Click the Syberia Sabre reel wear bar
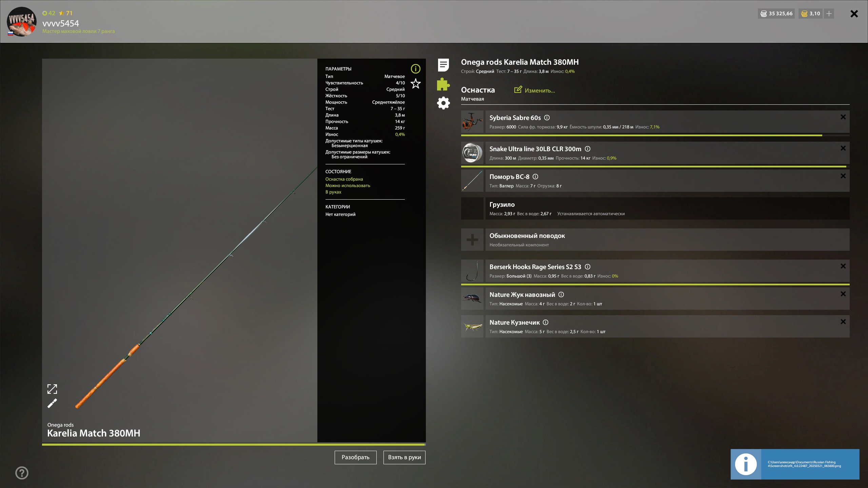Screen dimensions: 868x488 pos(655,135)
